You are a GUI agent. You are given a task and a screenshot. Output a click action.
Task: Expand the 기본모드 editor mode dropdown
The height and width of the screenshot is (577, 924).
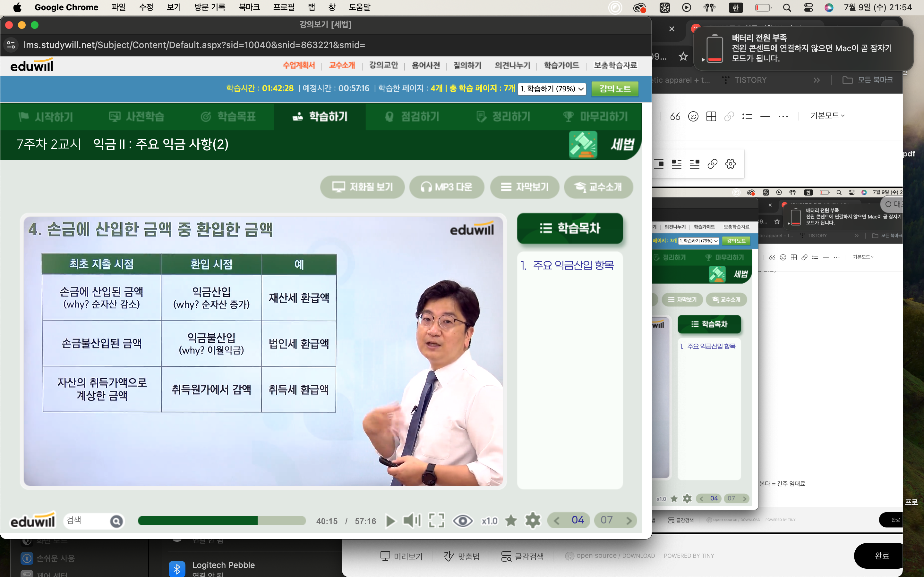[x=827, y=116]
